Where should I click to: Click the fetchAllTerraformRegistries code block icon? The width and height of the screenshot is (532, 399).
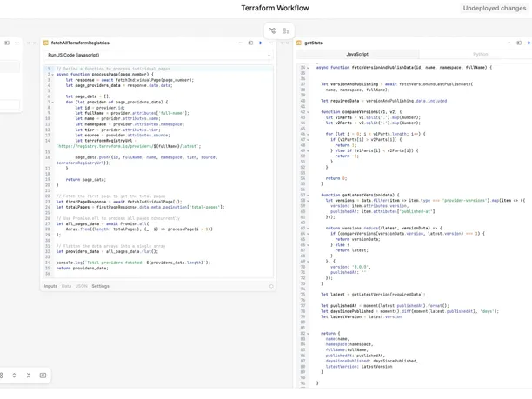point(46,43)
